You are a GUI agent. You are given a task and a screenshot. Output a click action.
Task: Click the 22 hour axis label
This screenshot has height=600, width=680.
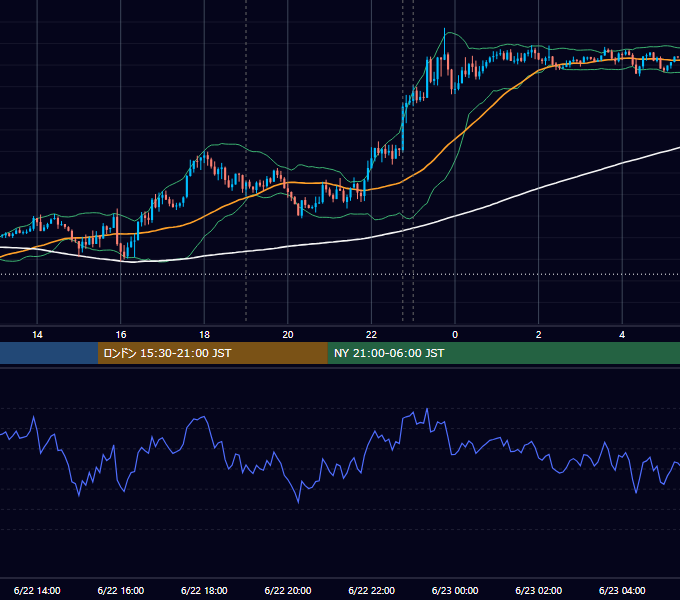371,335
